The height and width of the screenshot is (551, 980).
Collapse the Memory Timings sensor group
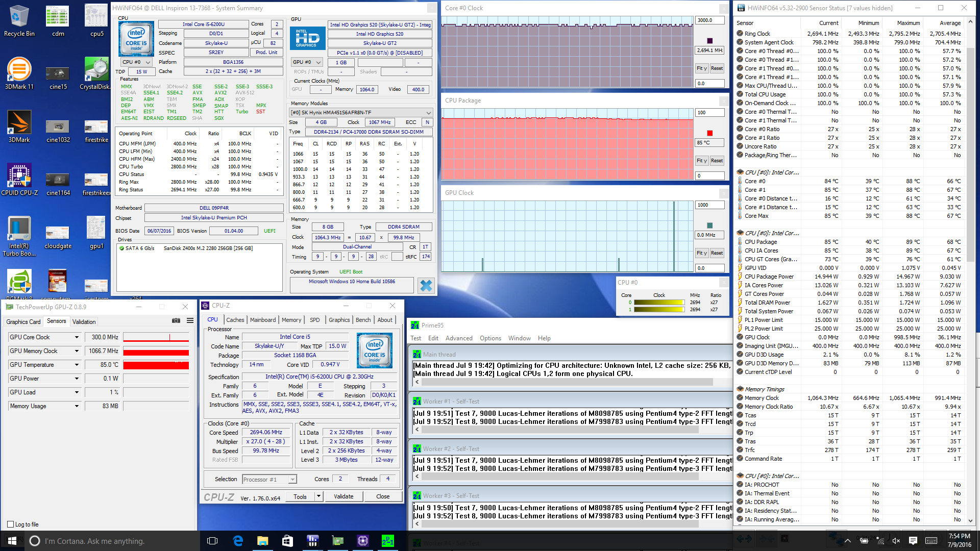click(x=740, y=389)
